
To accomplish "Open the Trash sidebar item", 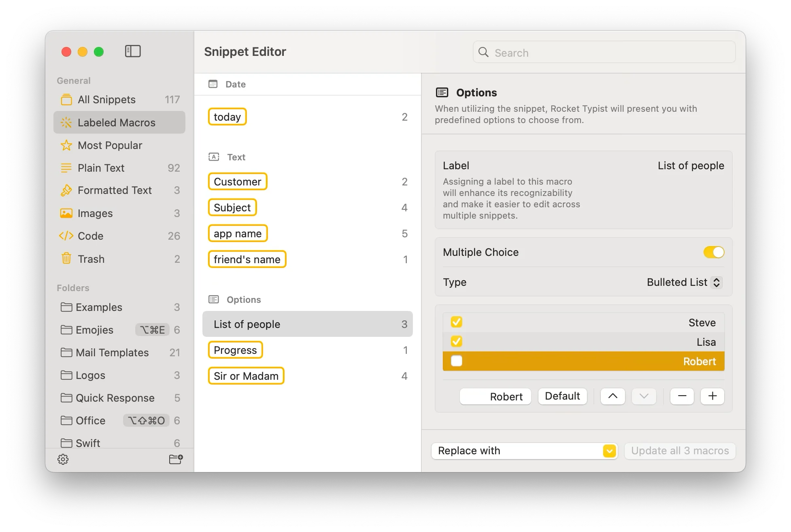I will [x=91, y=259].
